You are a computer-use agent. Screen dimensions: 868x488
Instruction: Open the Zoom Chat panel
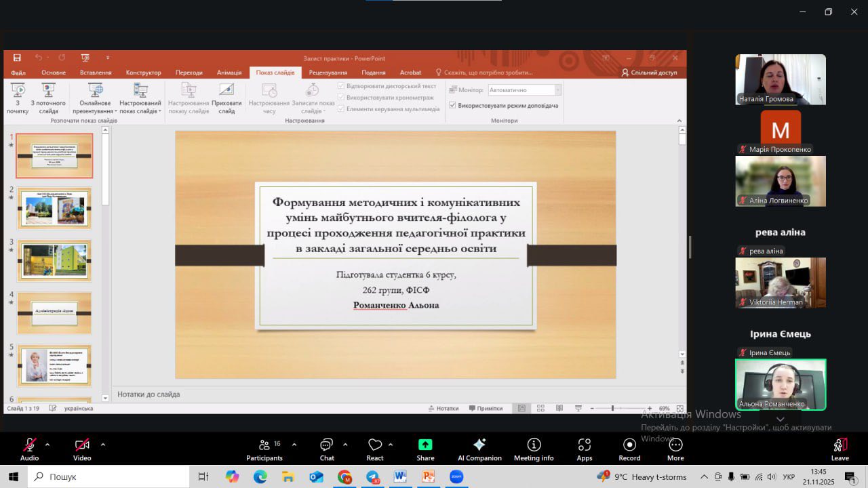point(327,449)
